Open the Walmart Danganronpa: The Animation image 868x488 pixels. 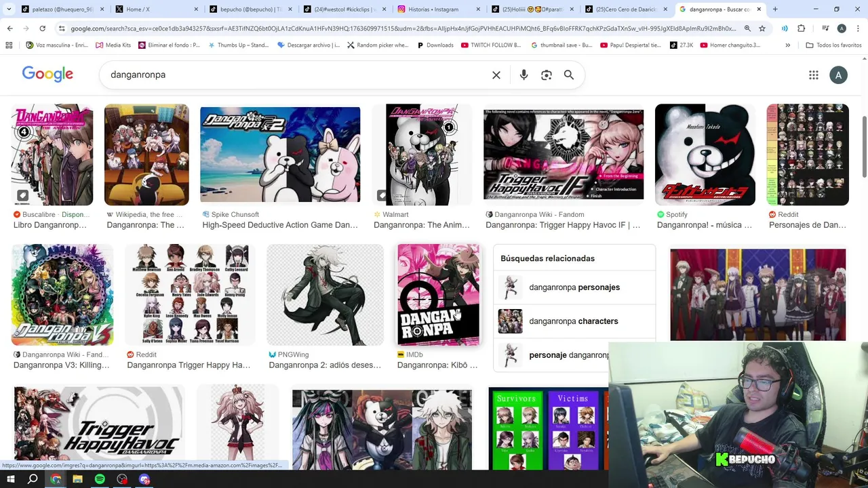422,155
